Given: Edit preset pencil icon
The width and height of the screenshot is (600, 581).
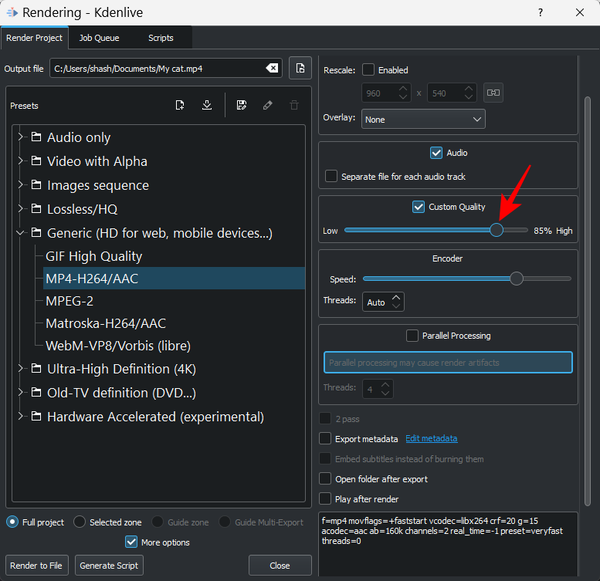Looking at the screenshot, I should coord(267,105).
